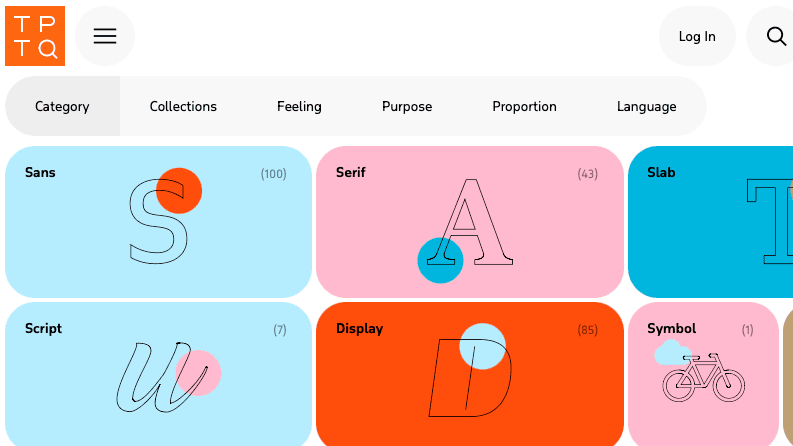The width and height of the screenshot is (793, 446).
Task: Click the orange TPTQ logo
Action: [35, 36]
